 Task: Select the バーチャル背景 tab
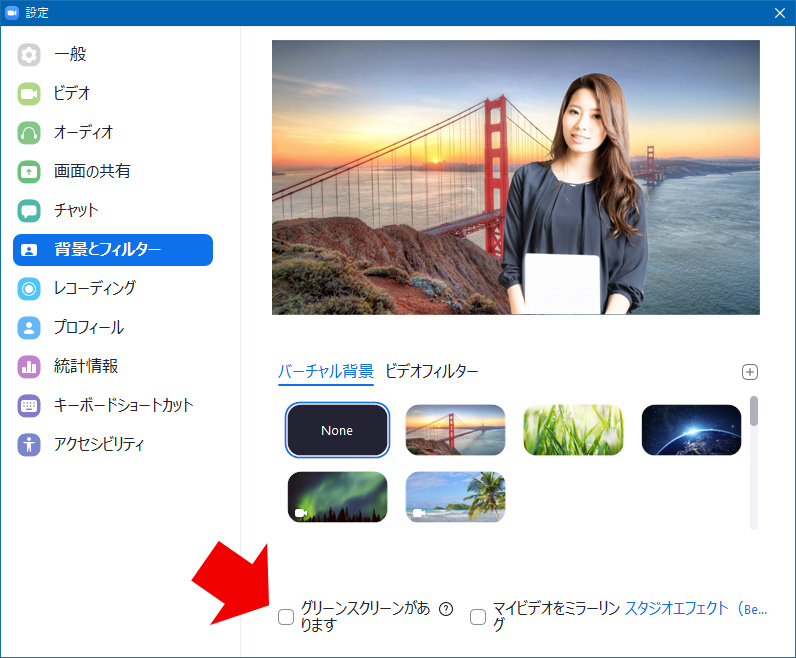pos(325,371)
